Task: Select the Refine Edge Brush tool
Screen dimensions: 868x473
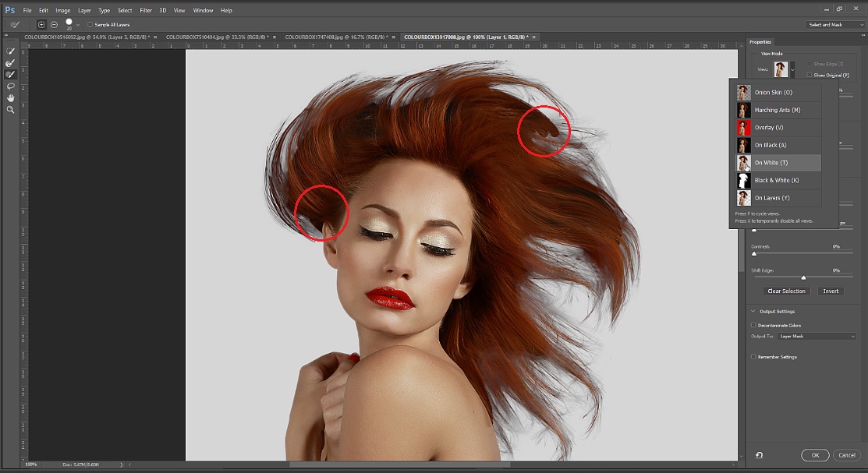Action: [10, 62]
